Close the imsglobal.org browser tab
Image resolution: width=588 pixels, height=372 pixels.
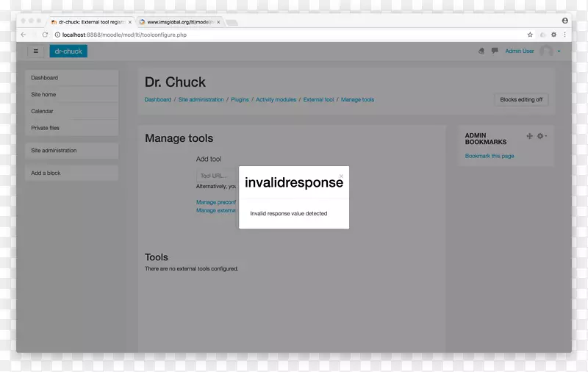pyautogui.click(x=218, y=22)
